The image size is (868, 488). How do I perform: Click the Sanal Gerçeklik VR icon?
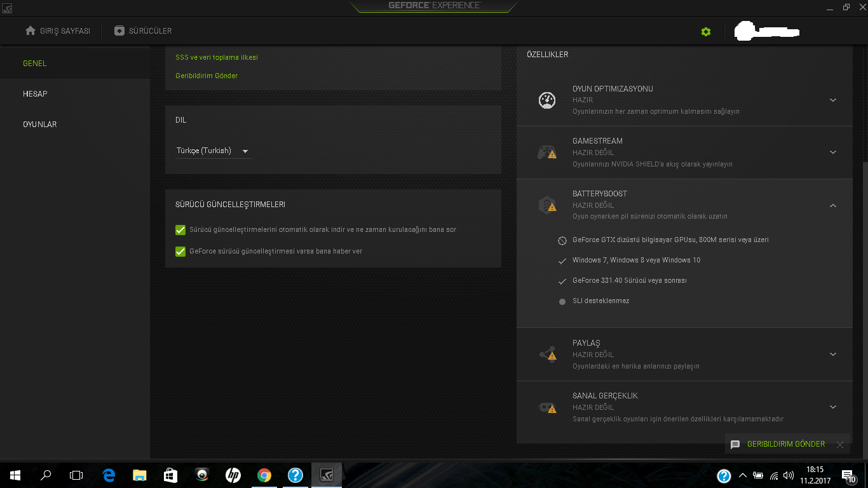pyautogui.click(x=547, y=407)
